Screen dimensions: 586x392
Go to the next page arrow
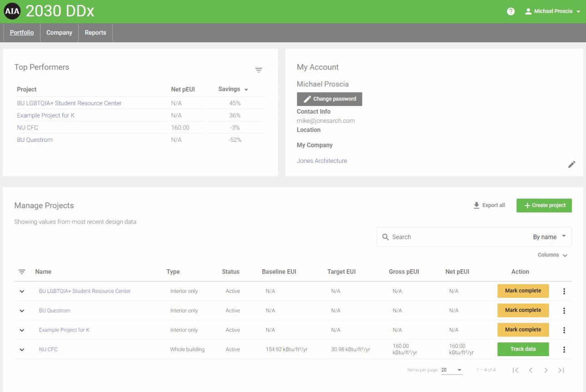tap(546, 370)
